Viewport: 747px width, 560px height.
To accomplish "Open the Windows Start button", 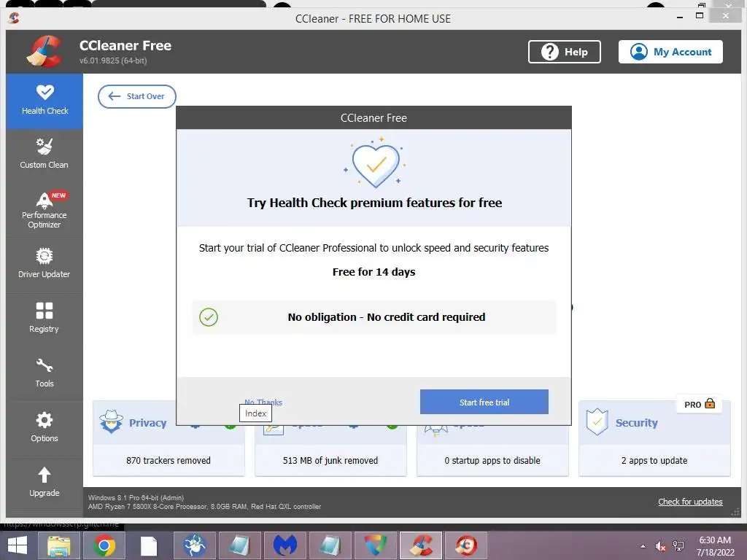I will point(18,545).
